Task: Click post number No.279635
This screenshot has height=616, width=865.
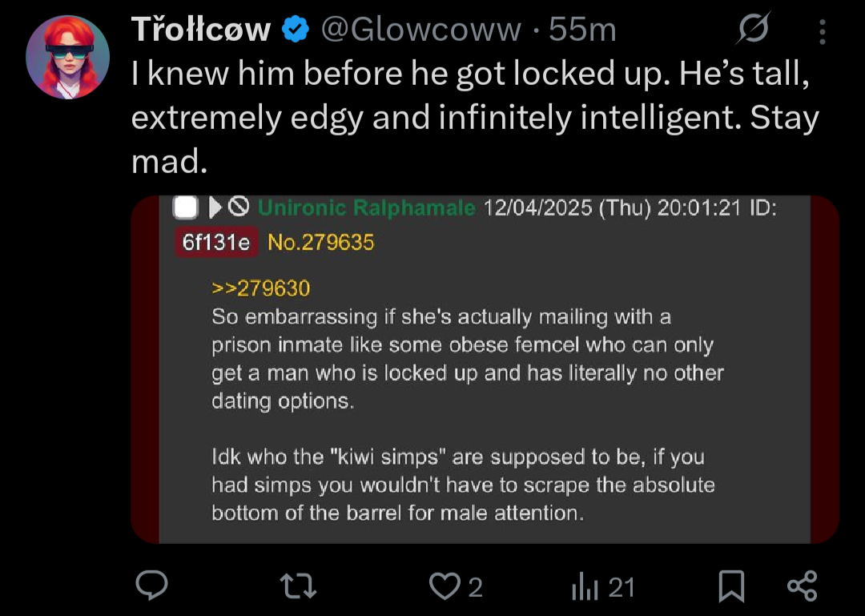Action: [320, 241]
